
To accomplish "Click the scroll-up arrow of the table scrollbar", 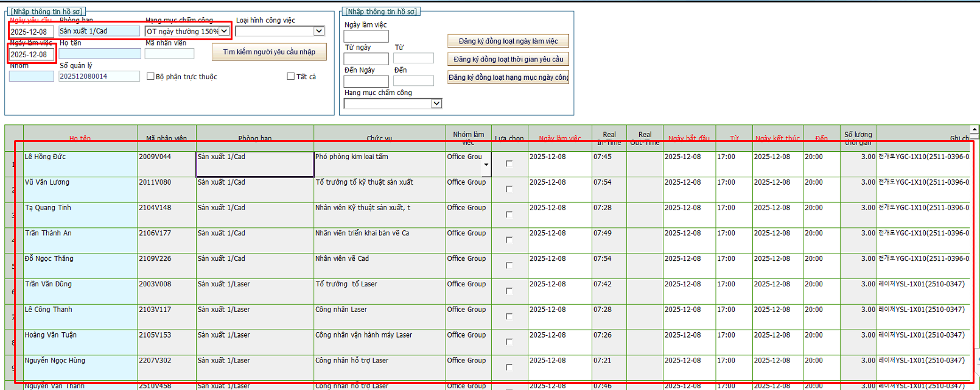I will 975,130.
